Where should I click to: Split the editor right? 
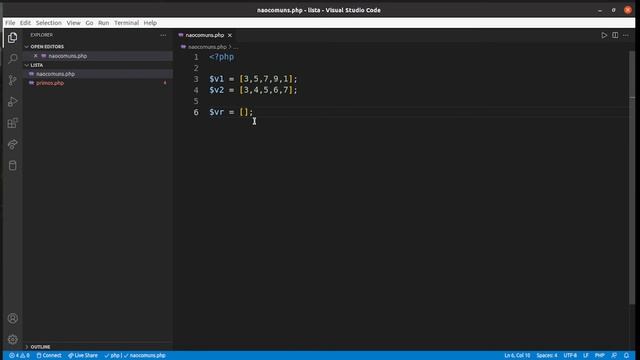click(615, 35)
